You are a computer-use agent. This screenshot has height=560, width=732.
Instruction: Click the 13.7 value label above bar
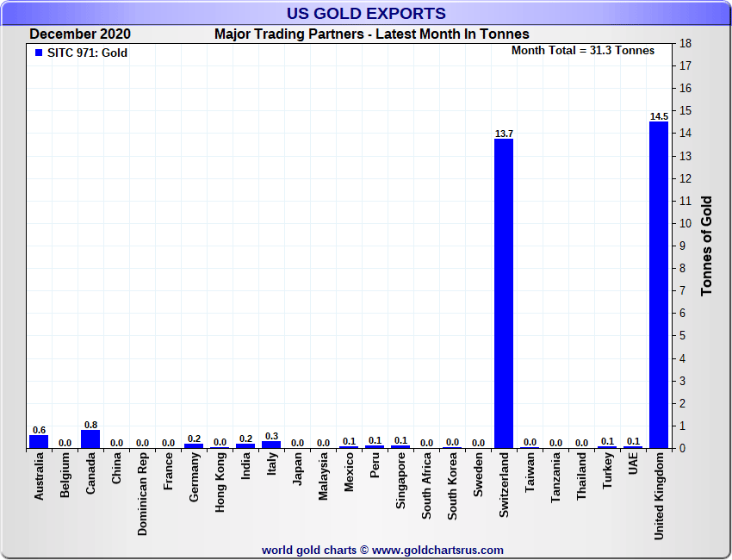(504, 134)
